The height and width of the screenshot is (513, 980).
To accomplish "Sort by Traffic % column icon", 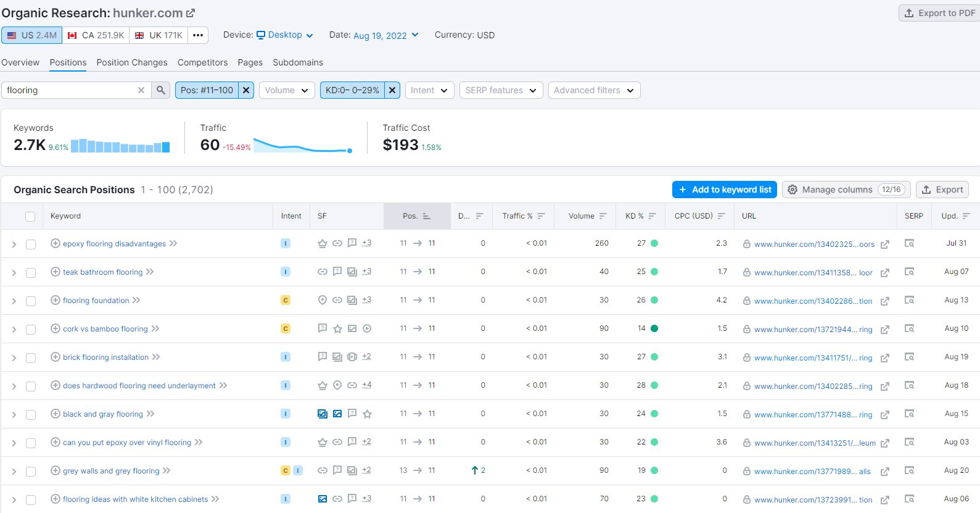I will 541,216.
